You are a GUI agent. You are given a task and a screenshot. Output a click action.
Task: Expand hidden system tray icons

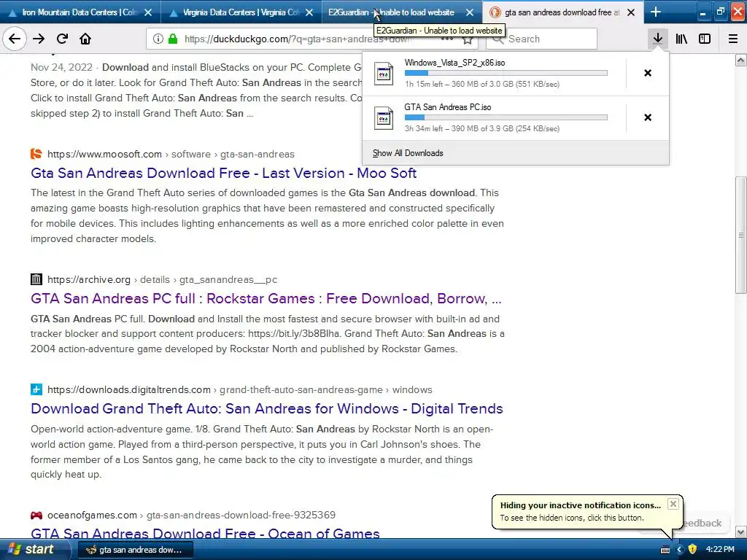coord(679,550)
